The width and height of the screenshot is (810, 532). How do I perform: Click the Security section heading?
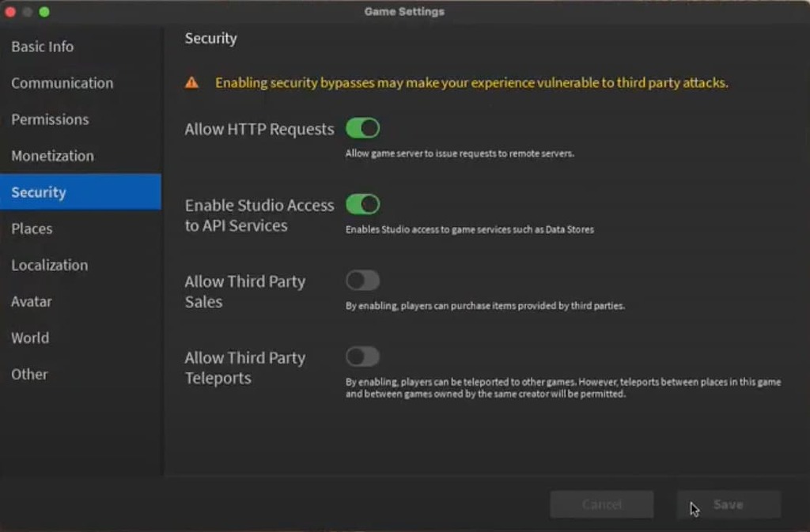point(210,38)
